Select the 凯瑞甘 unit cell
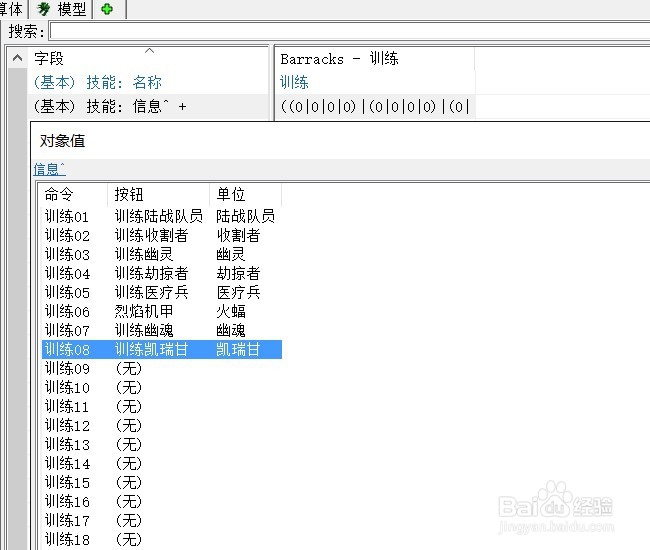 pyautogui.click(x=238, y=350)
